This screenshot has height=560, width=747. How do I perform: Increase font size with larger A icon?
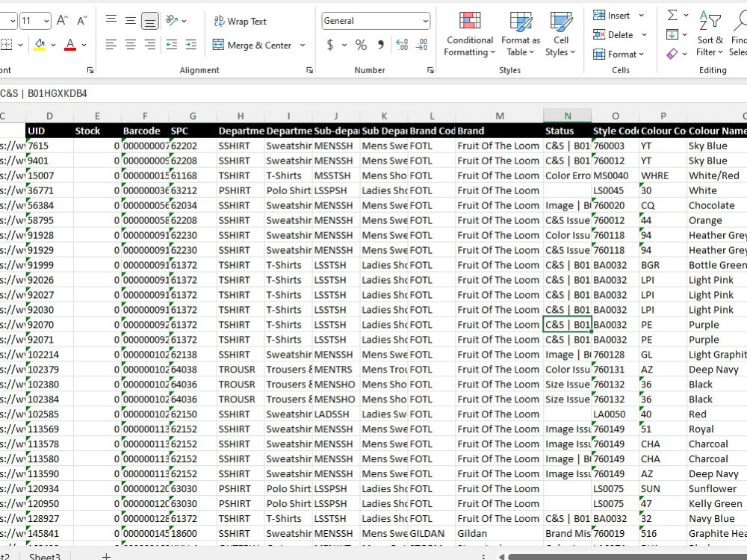[x=63, y=20]
